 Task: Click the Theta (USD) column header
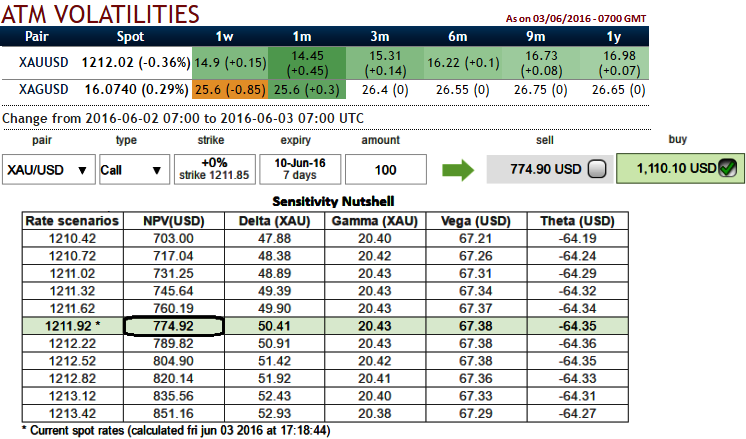tap(578, 221)
